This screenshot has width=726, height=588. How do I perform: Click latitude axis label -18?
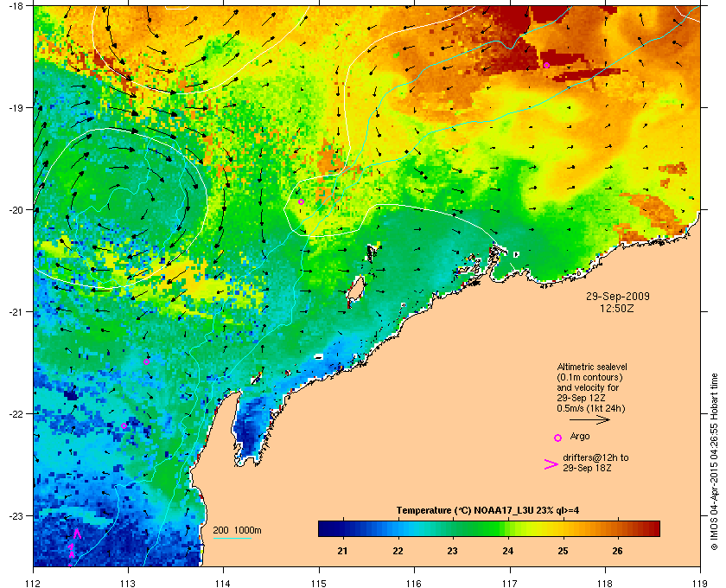16,6
